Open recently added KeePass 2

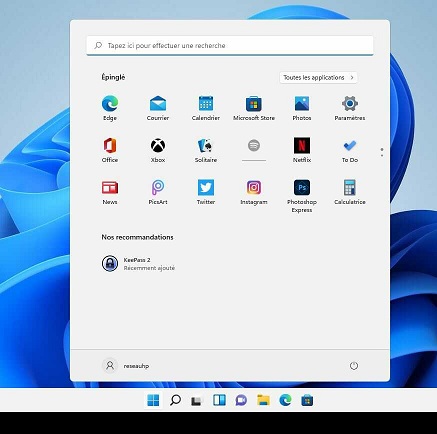point(138,263)
